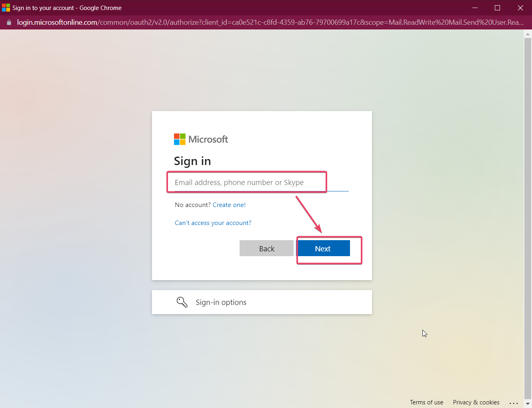Click the key icon beside Sign-in options
The height and width of the screenshot is (408, 532).
pos(182,302)
